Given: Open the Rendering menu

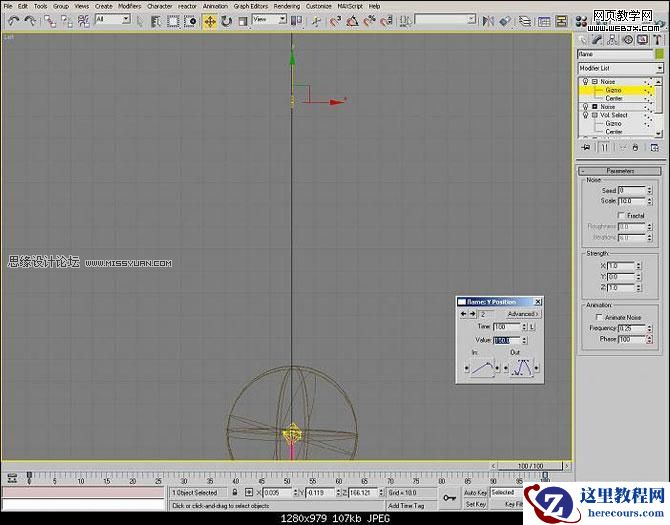Looking at the screenshot, I should coord(286,6).
